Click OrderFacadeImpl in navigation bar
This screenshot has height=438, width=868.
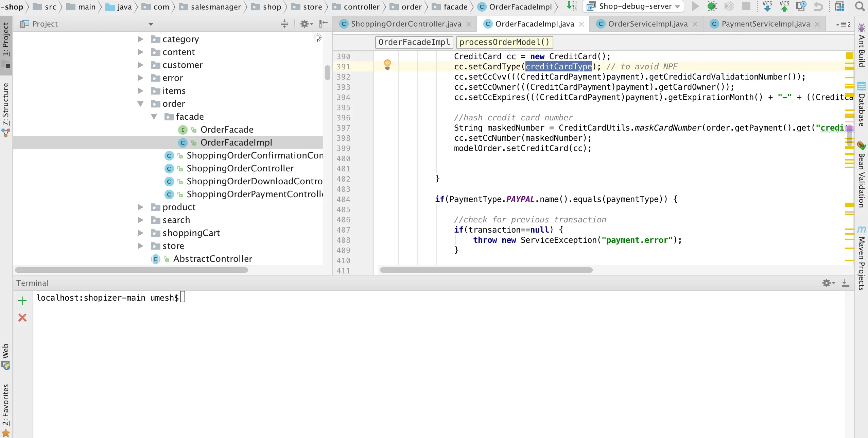[515, 7]
